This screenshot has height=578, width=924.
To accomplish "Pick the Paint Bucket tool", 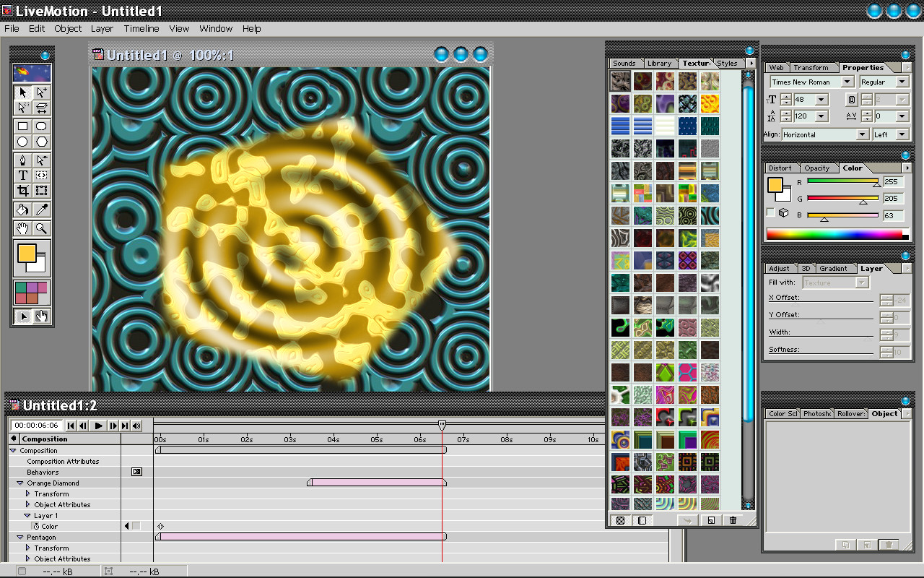I will (x=23, y=210).
